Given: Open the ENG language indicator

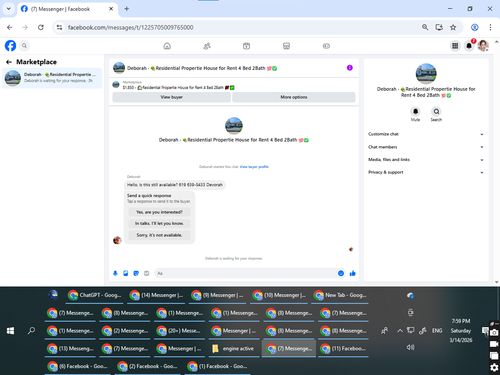Looking at the screenshot, I should 437,331.
